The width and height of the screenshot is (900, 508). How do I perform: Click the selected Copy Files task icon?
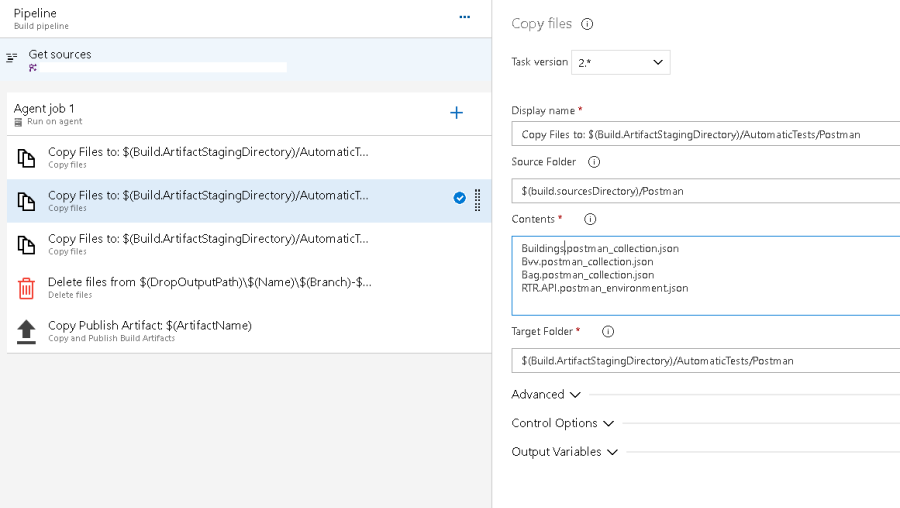pyautogui.click(x=26, y=201)
